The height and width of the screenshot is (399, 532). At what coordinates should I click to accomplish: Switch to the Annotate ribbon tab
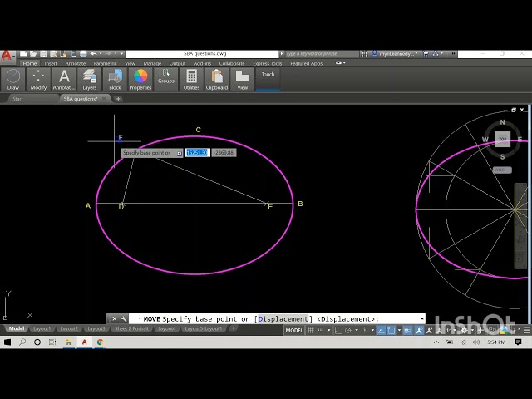point(76,63)
